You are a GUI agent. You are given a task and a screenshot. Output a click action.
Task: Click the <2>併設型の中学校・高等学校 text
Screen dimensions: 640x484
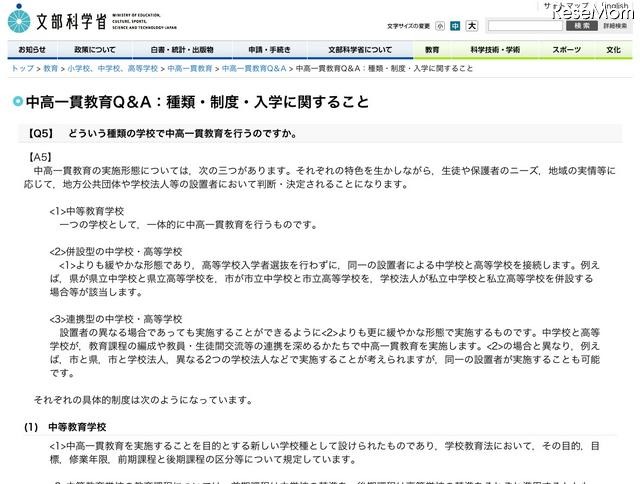pyautogui.click(x=116, y=252)
